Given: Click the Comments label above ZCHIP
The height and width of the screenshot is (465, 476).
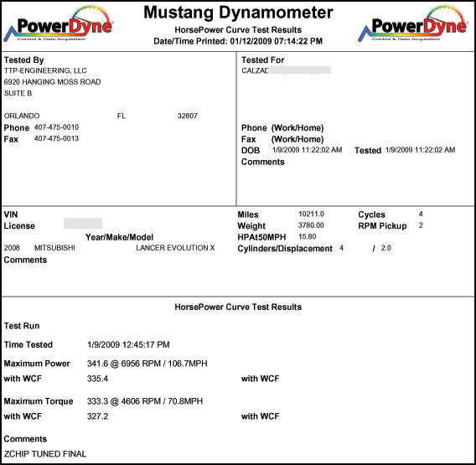Looking at the screenshot, I should (25, 439).
